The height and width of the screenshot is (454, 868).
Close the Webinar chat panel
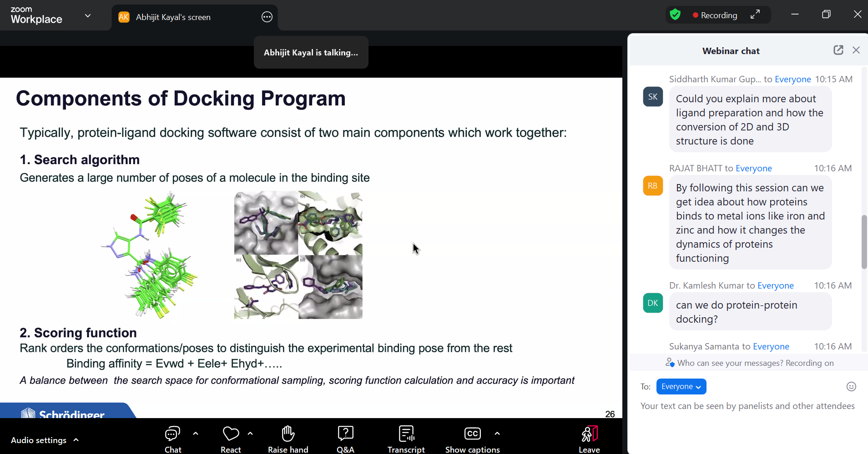[856, 50]
